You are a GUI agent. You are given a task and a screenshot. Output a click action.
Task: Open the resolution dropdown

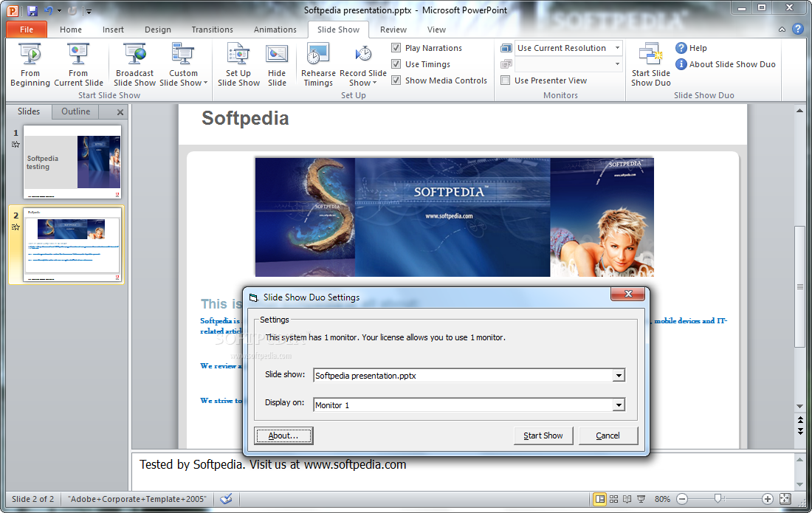pos(617,48)
